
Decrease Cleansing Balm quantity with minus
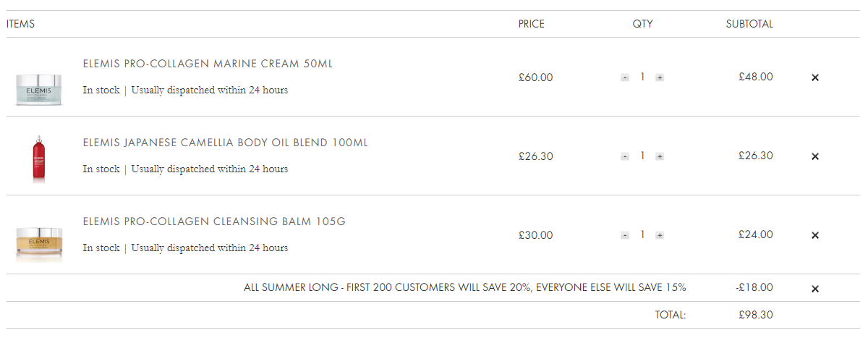coord(625,235)
